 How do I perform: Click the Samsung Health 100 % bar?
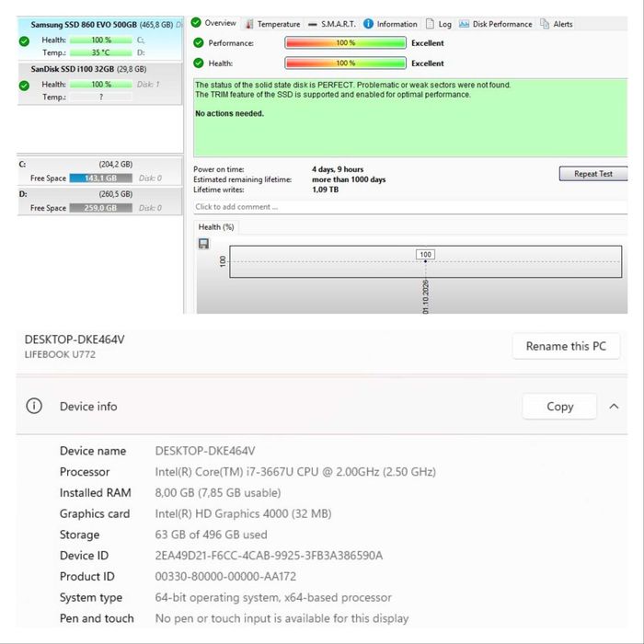tap(101, 40)
